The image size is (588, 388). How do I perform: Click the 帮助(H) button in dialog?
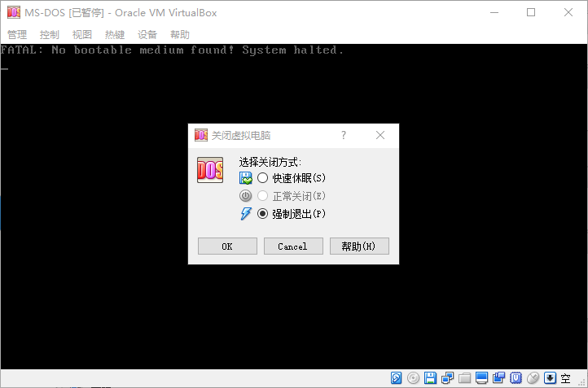[x=359, y=246]
